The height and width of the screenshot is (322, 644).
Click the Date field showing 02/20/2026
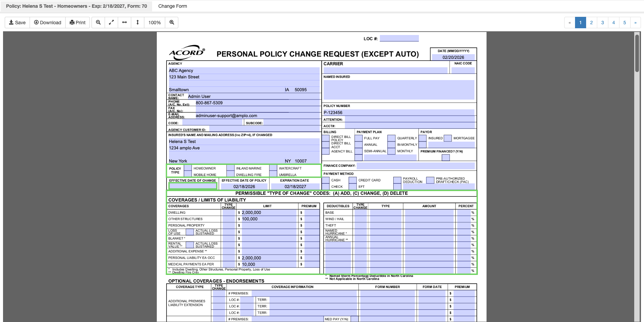click(x=453, y=57)
